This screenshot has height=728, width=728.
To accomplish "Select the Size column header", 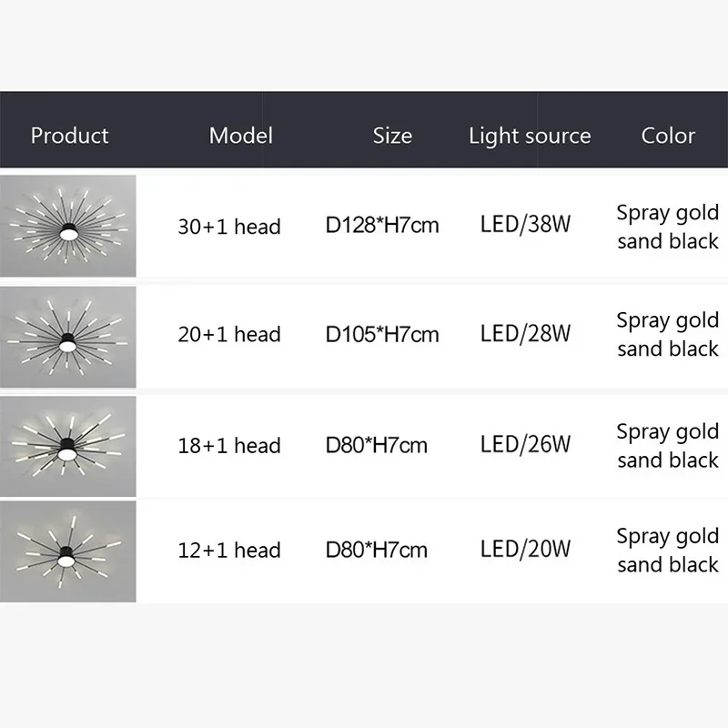I will 392,136.
